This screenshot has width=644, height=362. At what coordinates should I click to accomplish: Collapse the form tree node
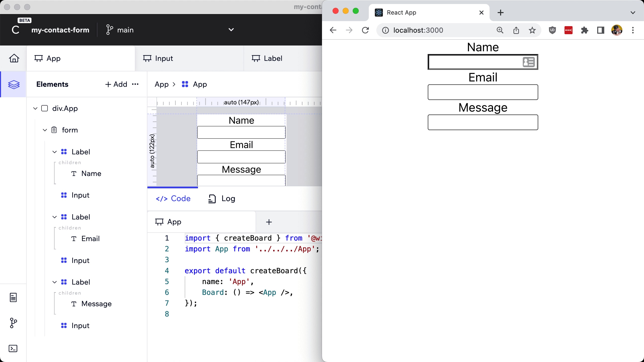point(45,130)
